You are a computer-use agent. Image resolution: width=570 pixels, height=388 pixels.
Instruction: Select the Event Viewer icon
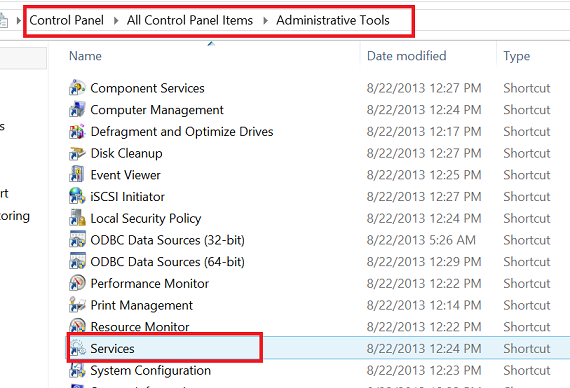coord(77,175)
